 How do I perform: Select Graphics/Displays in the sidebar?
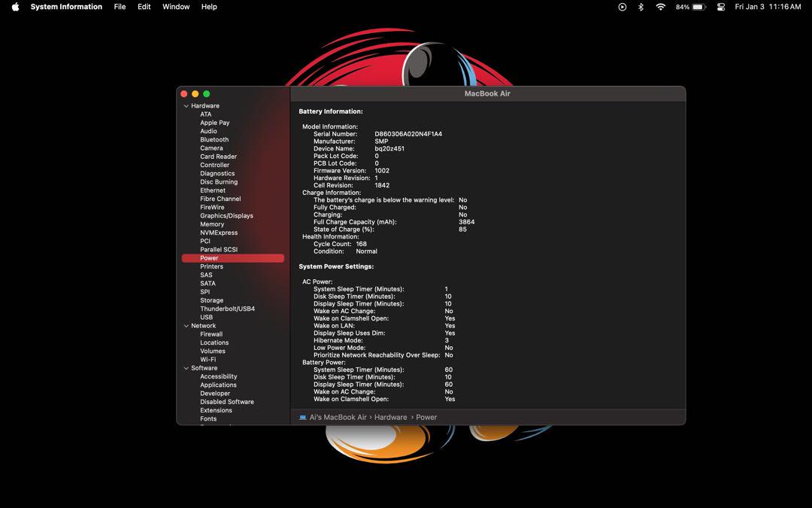click(227, 216)
